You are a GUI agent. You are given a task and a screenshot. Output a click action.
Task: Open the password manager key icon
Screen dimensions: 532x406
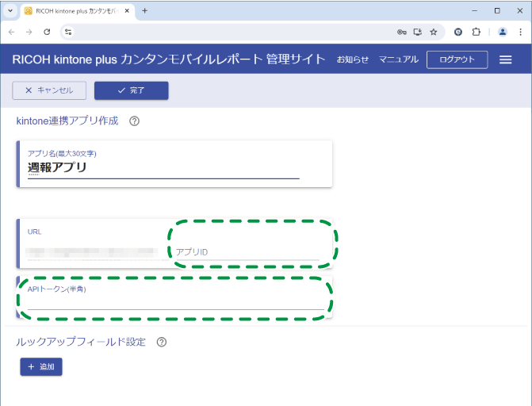[x=402, y=32]
